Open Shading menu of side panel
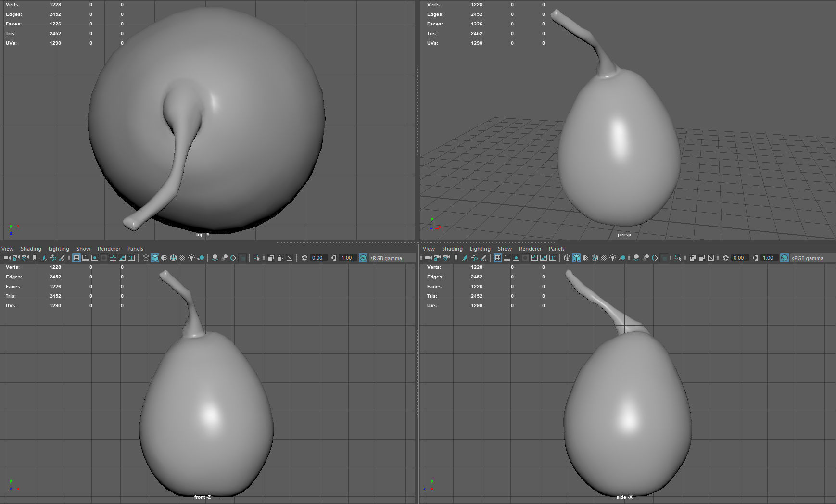 click(452, 249)
